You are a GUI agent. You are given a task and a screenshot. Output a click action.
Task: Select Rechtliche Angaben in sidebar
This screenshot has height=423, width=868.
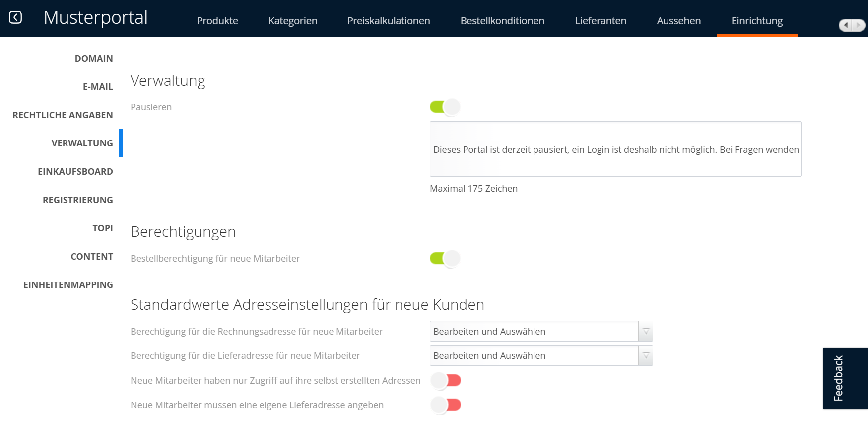(x=63, y=115)
